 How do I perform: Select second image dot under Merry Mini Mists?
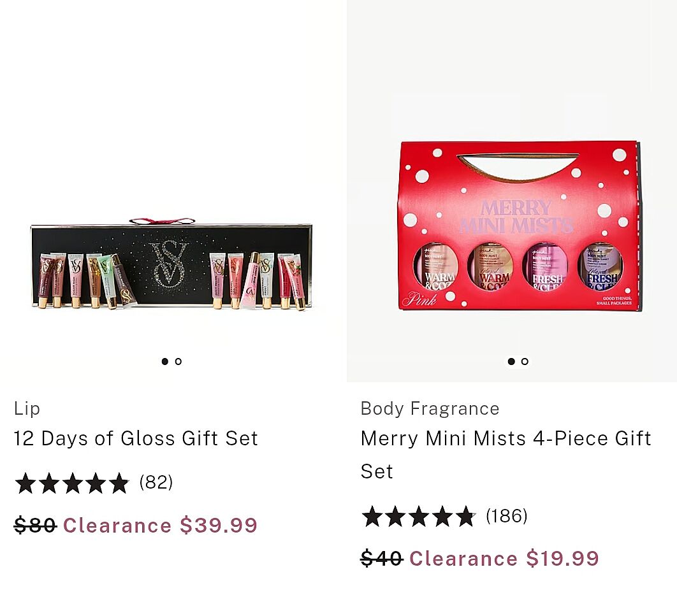coord(525,361)
